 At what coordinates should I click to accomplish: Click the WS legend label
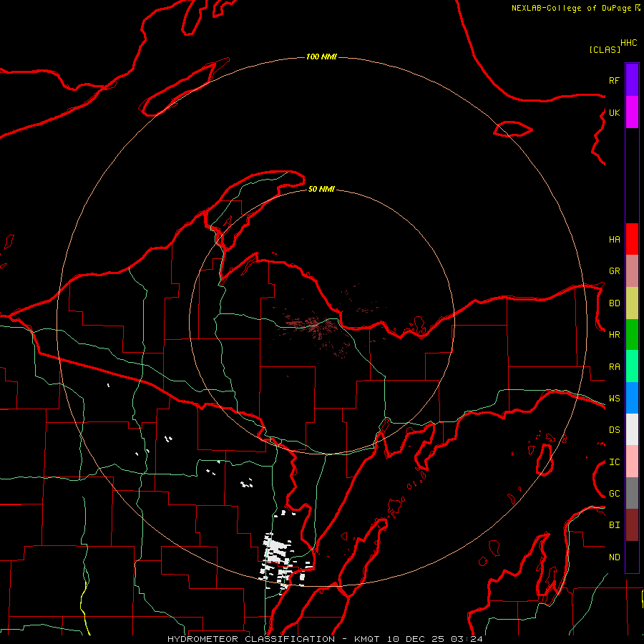point(614,398)
